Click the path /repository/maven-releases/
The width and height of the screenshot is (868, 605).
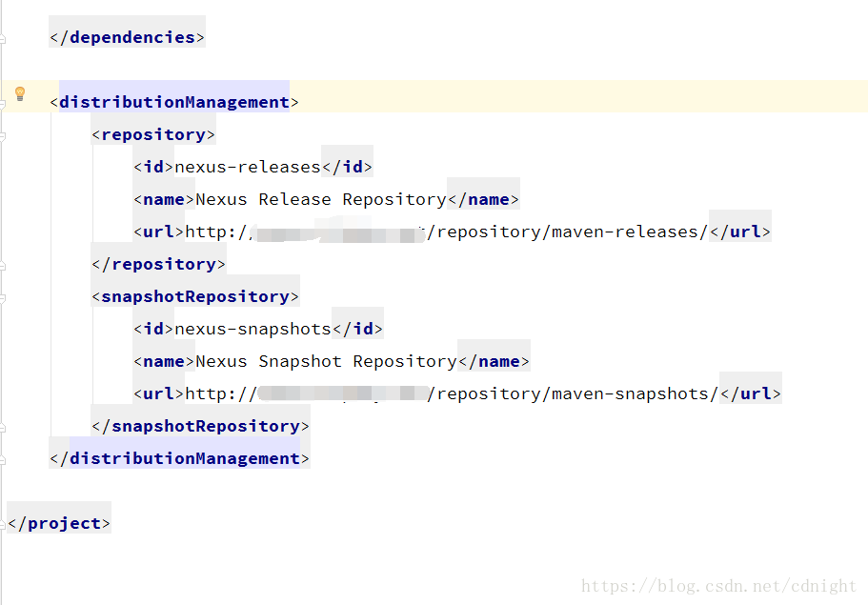[568, 232]
